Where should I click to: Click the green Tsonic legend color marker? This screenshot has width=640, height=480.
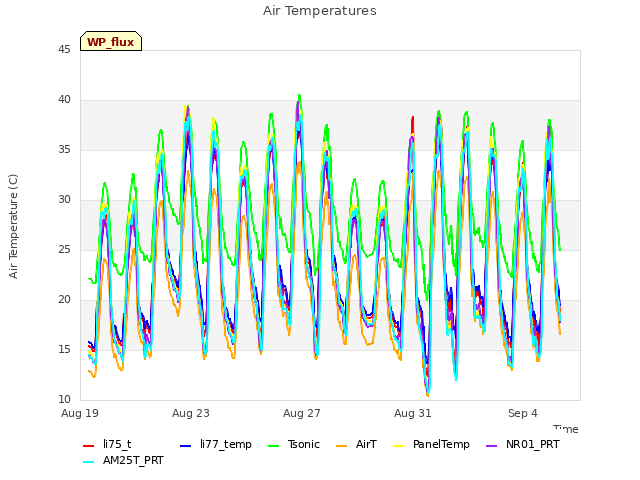pos(273,445)
